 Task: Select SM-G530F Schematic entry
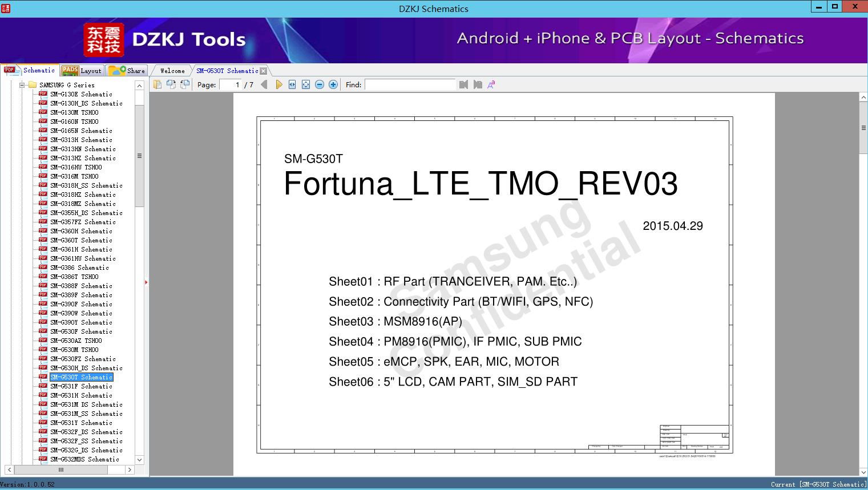(81, 331)
